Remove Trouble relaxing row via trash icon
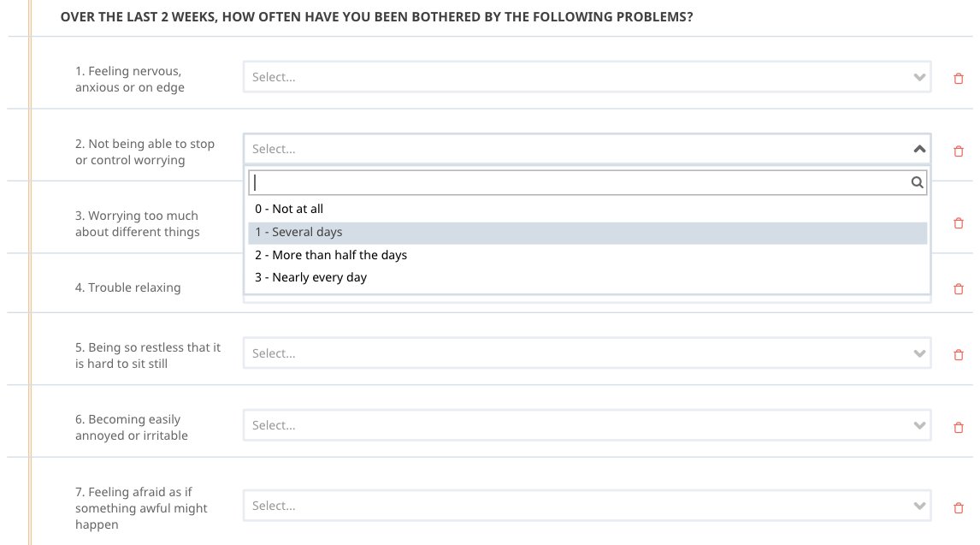Screen dimensions: 980x545 (958, 288)
